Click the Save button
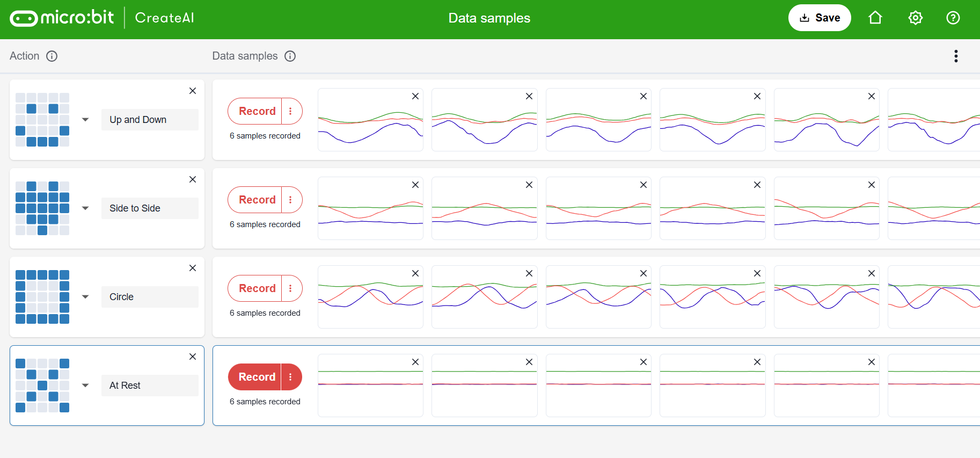Image resolution: width=980 pixels, height=458 pixels. tap(819, 18)
